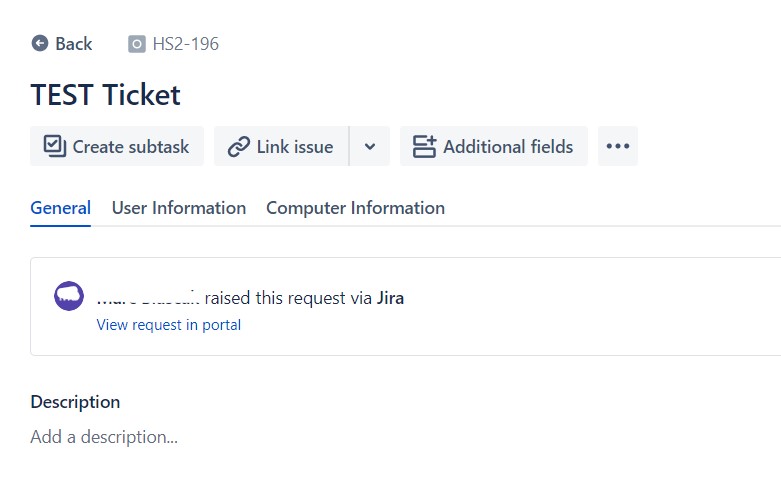Click the chain link icon in Link issue
This screenshot has width=781, height=486.
pyautogui.click(x=239, y=147)
